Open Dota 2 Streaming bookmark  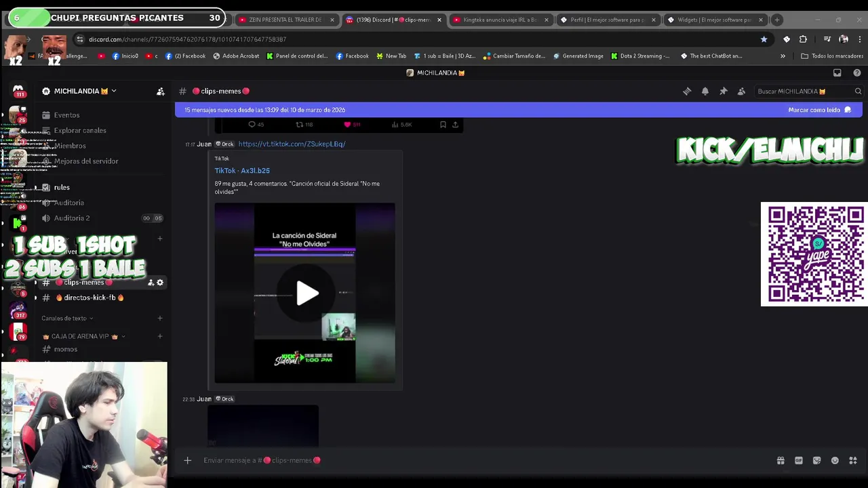pyautogui.click(x=641, y=56)
